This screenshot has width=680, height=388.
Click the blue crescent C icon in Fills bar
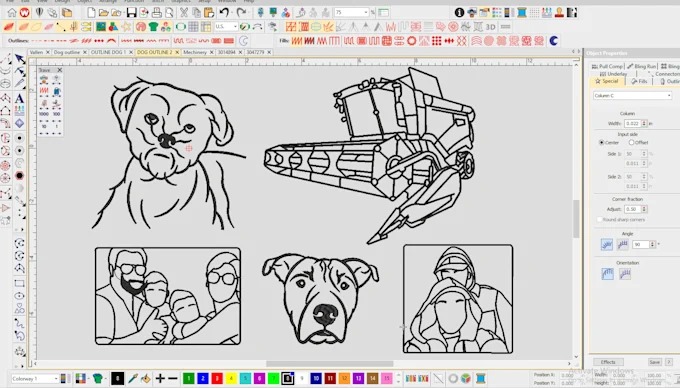coord(554,41)
